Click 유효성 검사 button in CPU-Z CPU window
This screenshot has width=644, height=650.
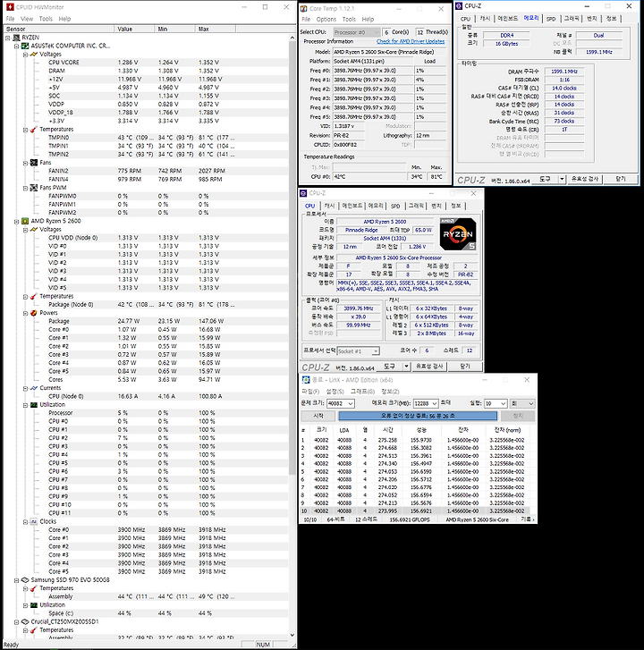coord(429,367)
